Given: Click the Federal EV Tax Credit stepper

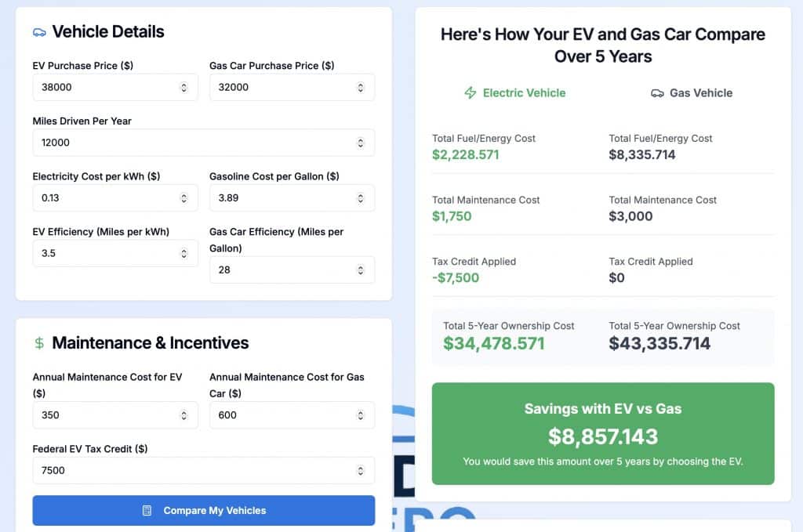Looking at the screenshot, I should [361, 471].
